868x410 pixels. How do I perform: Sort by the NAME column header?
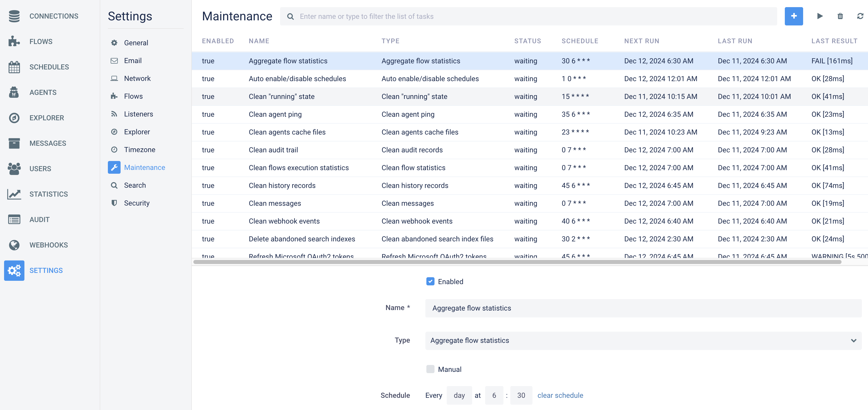tap(259, 41)
